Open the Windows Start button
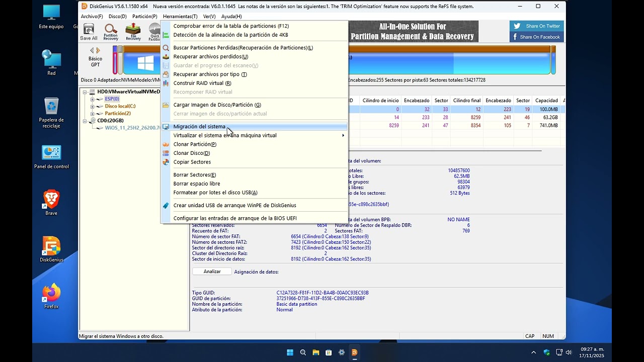The height and width of the screenshot is (362, 644). (x=290, y=352)
